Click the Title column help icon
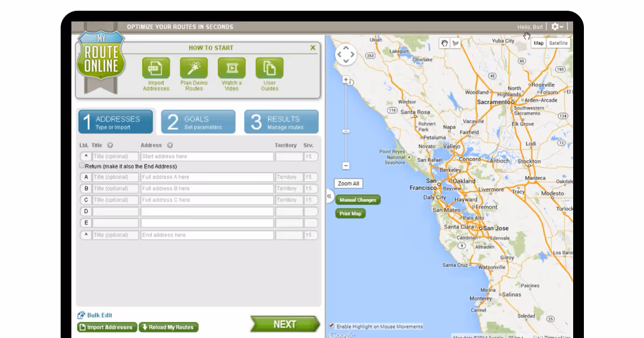 click(x=110, y=145)
